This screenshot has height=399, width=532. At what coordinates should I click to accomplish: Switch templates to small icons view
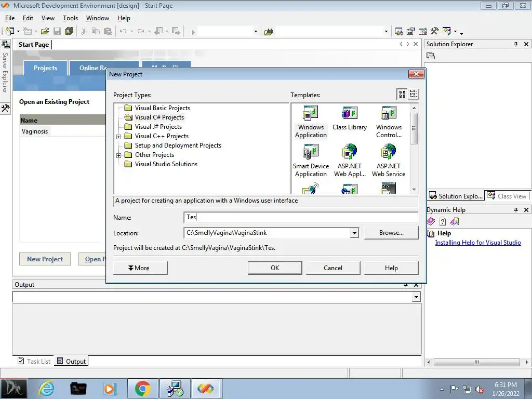tap(413, 94)
